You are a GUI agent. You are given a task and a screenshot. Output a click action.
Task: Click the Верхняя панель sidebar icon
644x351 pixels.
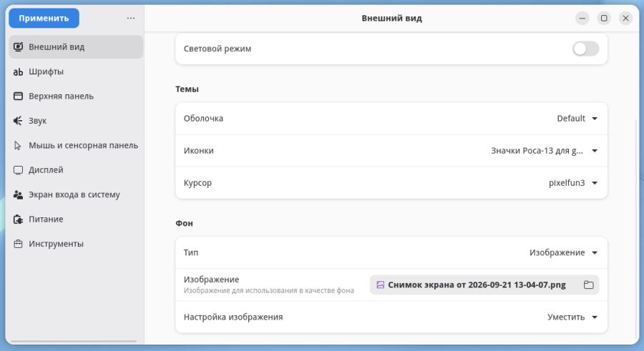(x=18, y=96)
